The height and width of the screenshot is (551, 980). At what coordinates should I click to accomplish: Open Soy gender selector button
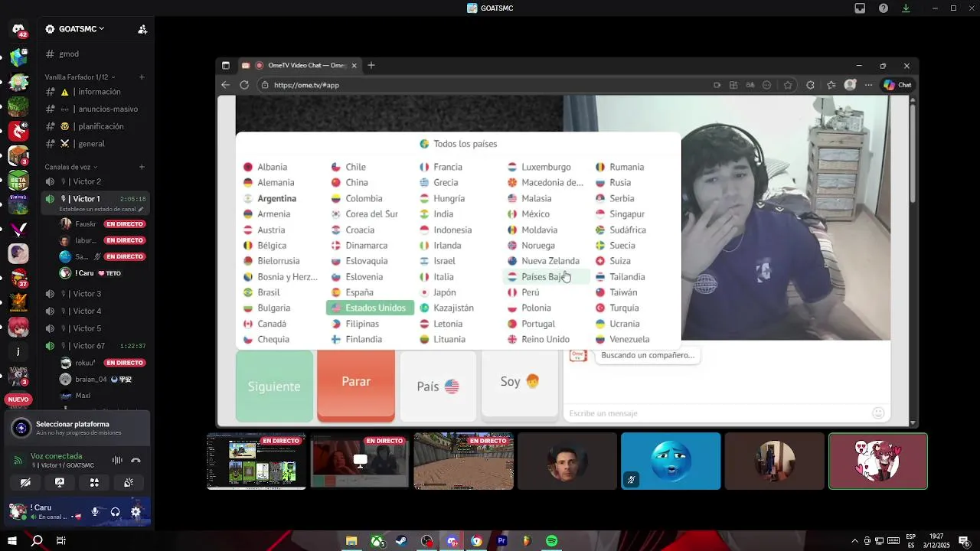[520, 381]
